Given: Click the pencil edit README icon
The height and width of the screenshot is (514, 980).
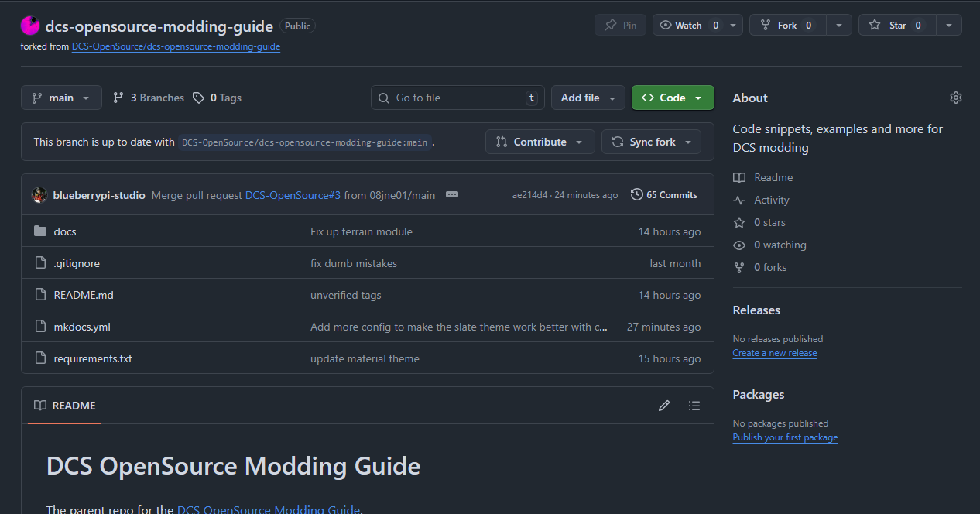Looking at the screenshot, I should [x=663, y=406].
